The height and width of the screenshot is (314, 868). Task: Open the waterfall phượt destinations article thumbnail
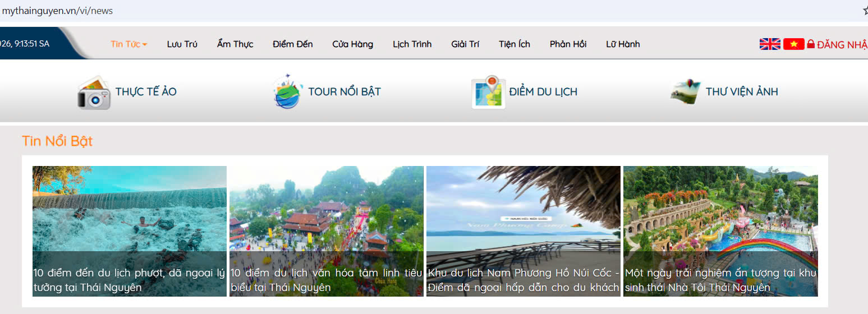130,219
